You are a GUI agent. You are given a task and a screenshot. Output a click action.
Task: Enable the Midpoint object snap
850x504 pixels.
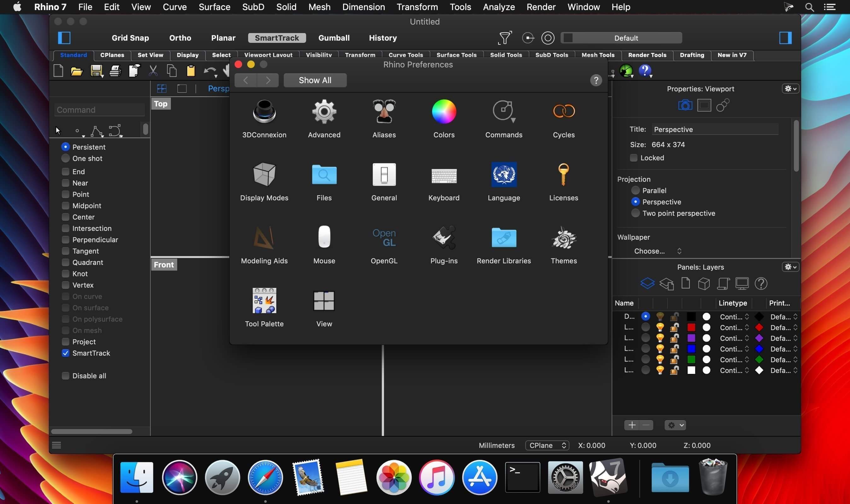coord(65,205)
